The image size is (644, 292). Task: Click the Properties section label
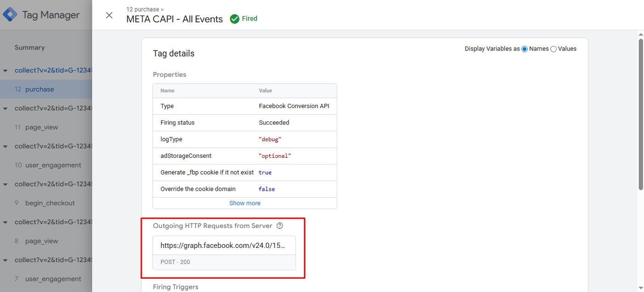(170, 74)
